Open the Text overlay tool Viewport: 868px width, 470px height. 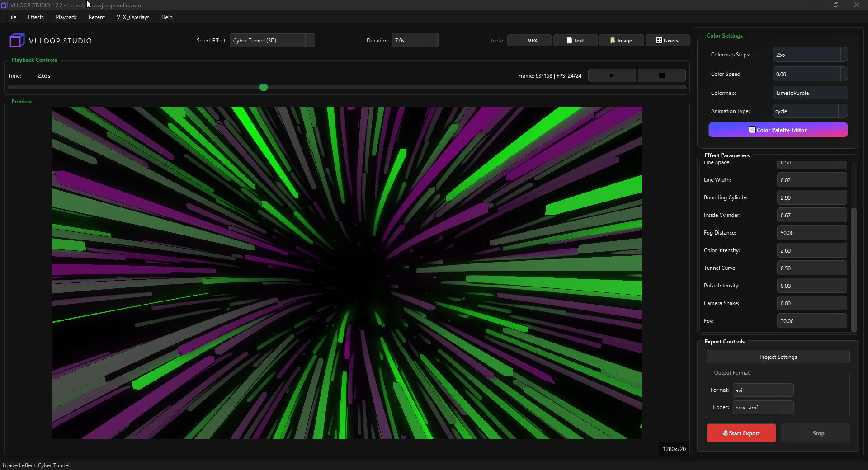[x=575, y=41]
